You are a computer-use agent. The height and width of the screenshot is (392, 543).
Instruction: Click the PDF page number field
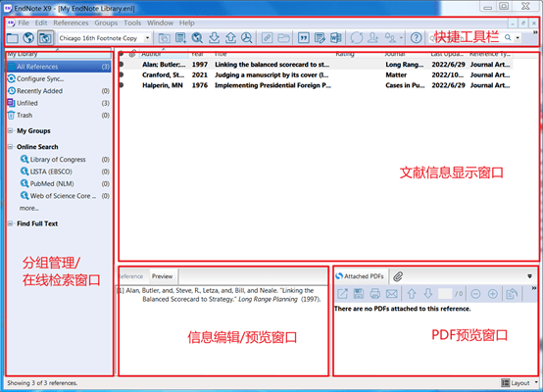point(445,294)
